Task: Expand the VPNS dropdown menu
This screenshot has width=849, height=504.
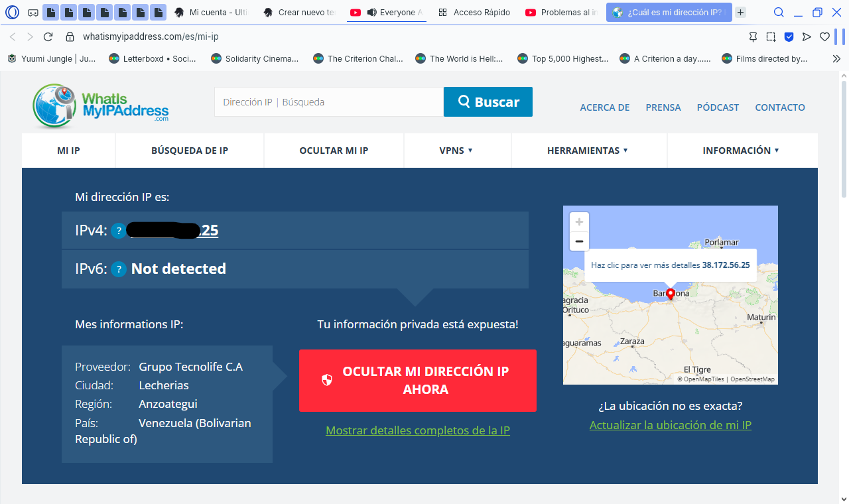Action: point(456,151)
